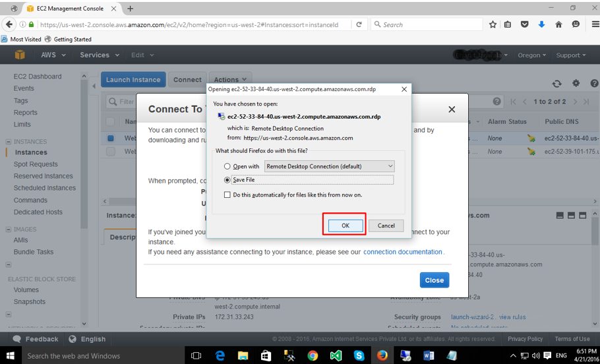This screenshot has height=364, width=600.
Task: Switch to Firefox on the taskbar
Action: (382, 356)
